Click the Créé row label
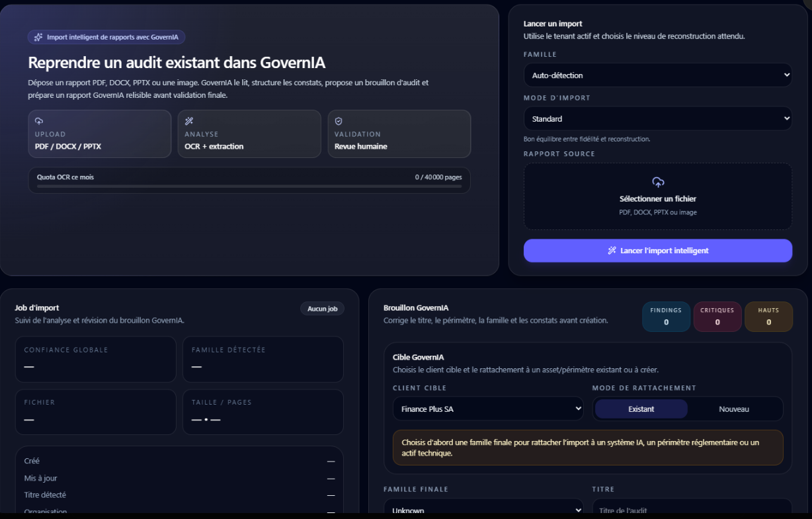 pos(32,461)
